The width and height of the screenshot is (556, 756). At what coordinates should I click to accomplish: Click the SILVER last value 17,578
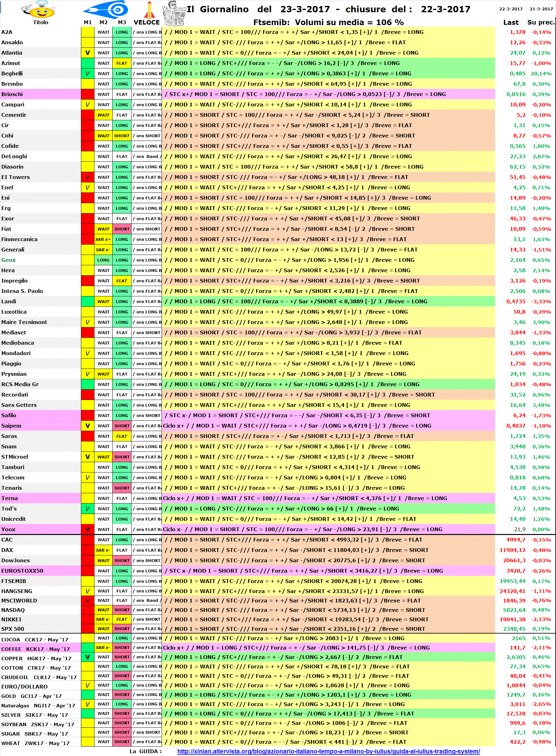point(516,714)
